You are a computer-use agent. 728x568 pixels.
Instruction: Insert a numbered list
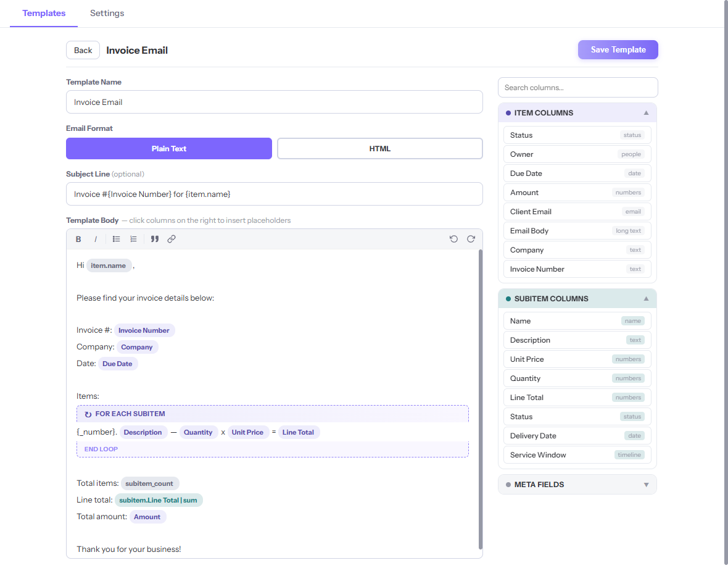133,239
